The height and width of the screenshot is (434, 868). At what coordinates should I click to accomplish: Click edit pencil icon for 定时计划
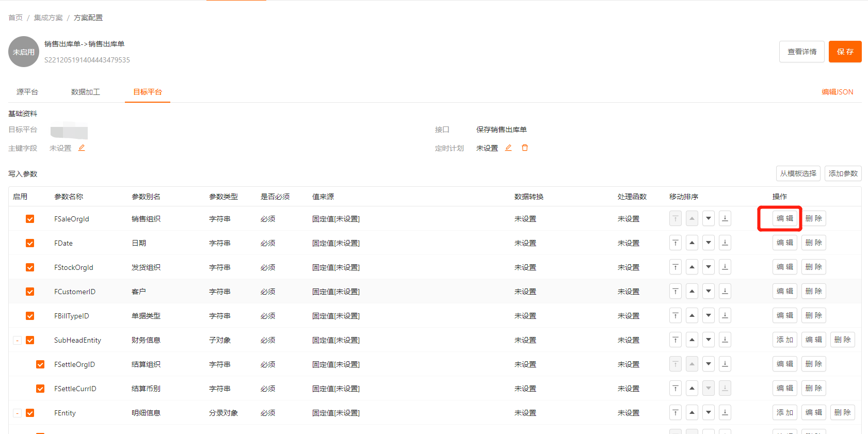click(x=508, y=148)
